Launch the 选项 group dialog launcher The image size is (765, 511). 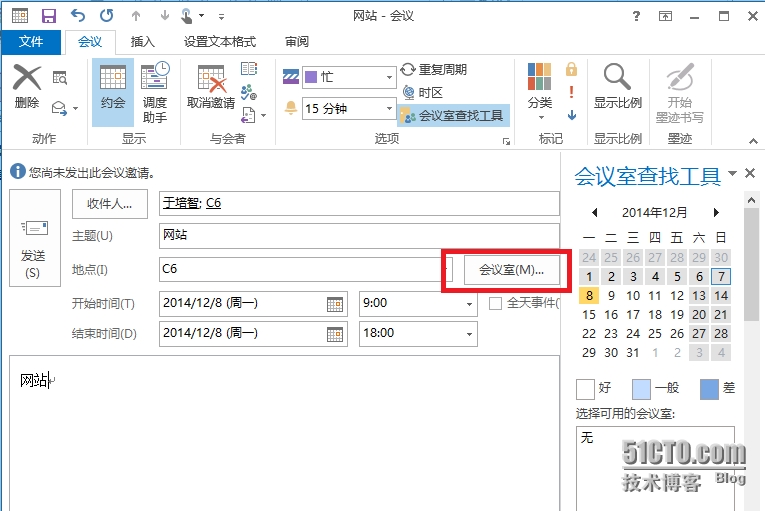coord(506,142)
